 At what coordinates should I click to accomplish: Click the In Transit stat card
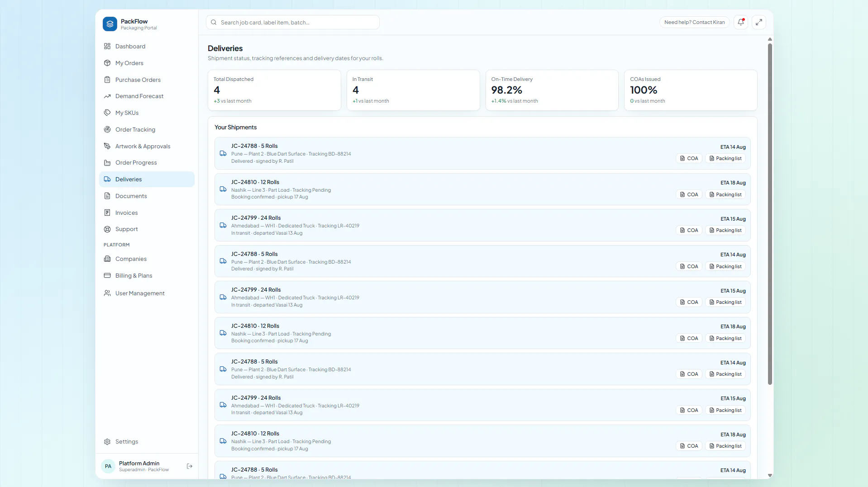click(413, 90)
